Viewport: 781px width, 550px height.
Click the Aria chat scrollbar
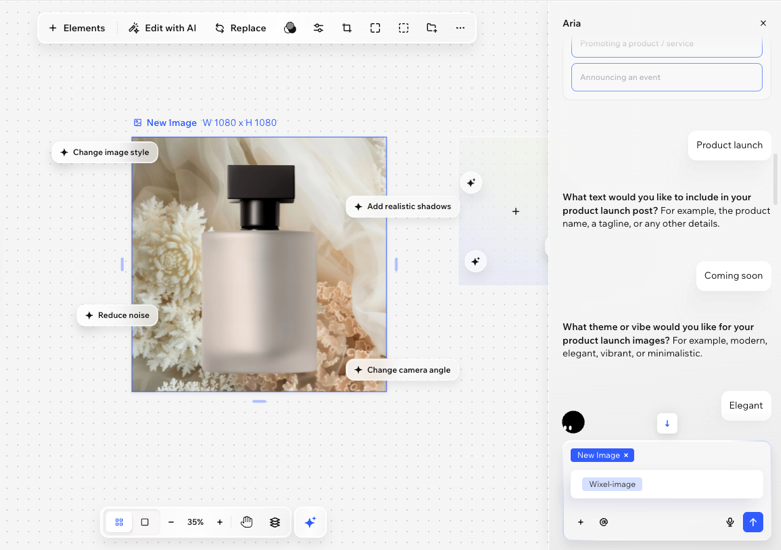click(x=775, y=179)
